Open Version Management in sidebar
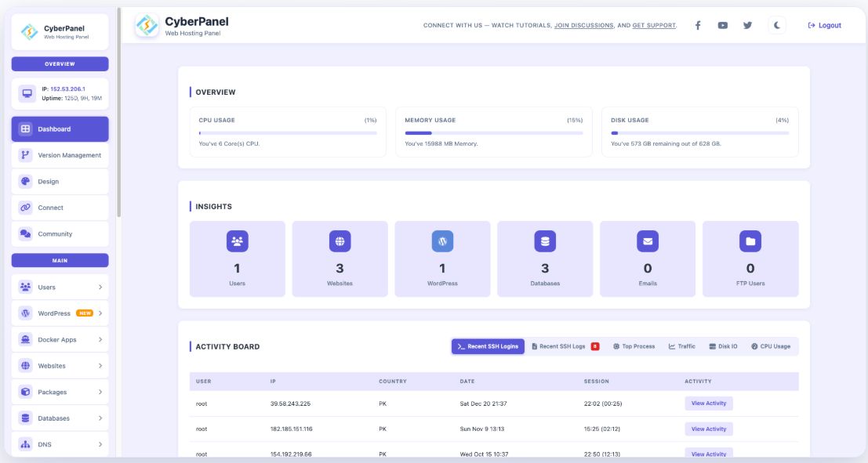This screenshot has width=868, height=463. coord(60,155)
